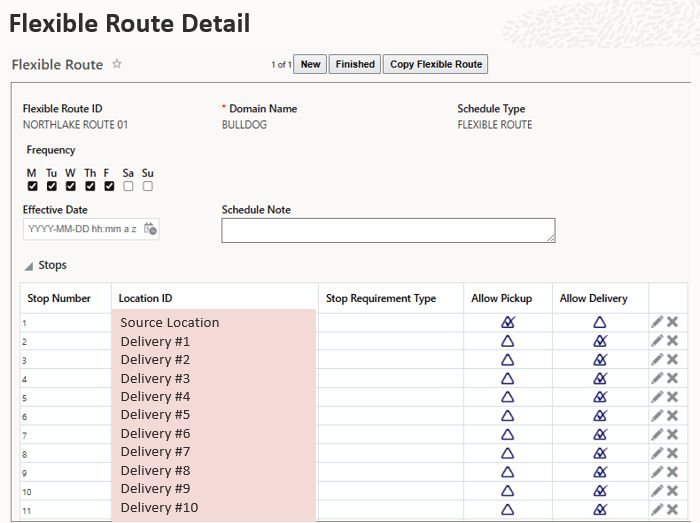Uncheck the Tuesday frequency checkbox
700x523 pixels.
(52, 186)
